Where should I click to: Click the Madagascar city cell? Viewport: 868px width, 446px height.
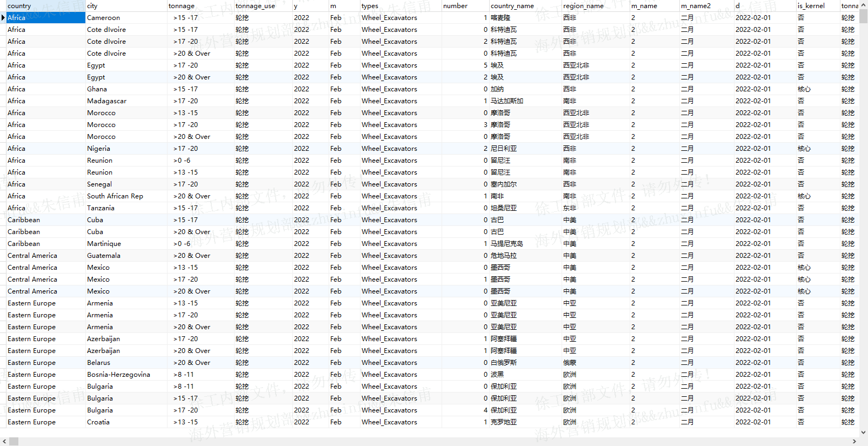[106, 101]
